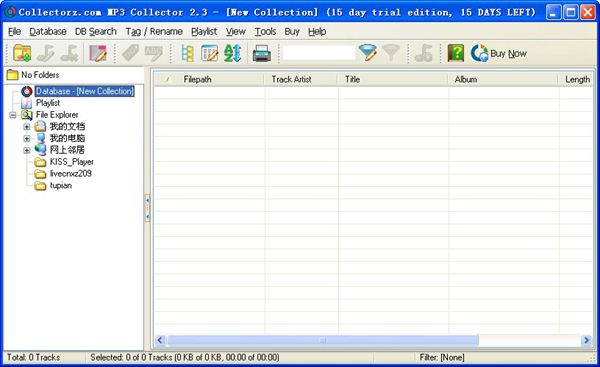
Task: Click the blue funnel filter icon
Action: [368, 52]
